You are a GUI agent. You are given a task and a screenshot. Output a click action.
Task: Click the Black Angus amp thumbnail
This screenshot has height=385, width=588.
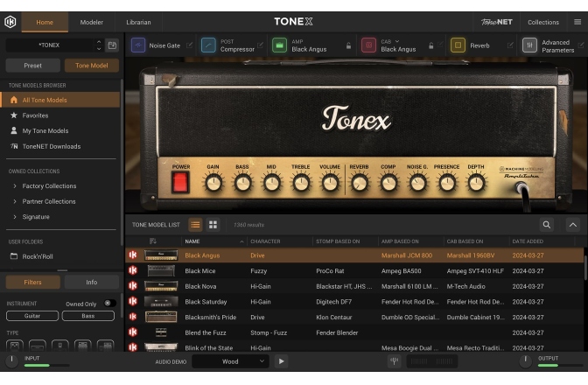point(161,255)
